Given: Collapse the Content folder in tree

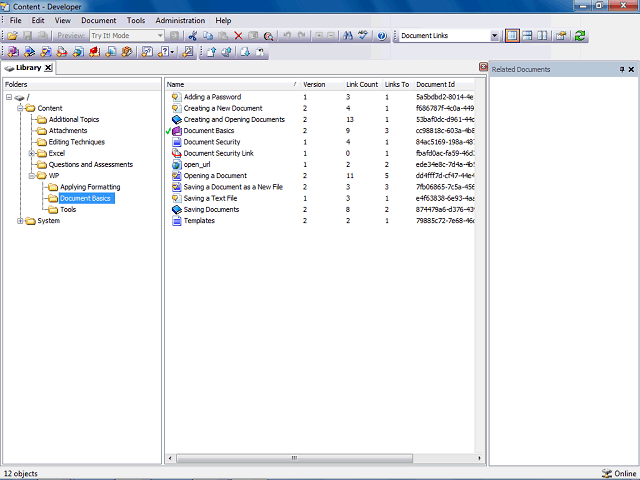Looking at the screenshot, I should pyautogui.click(x=20, y=108).
